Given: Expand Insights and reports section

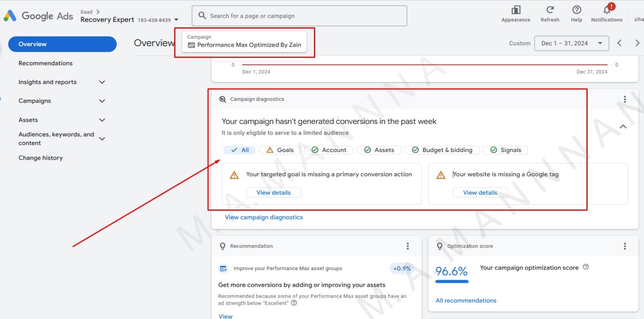Looking at the screenshot, I should [102, 82].
